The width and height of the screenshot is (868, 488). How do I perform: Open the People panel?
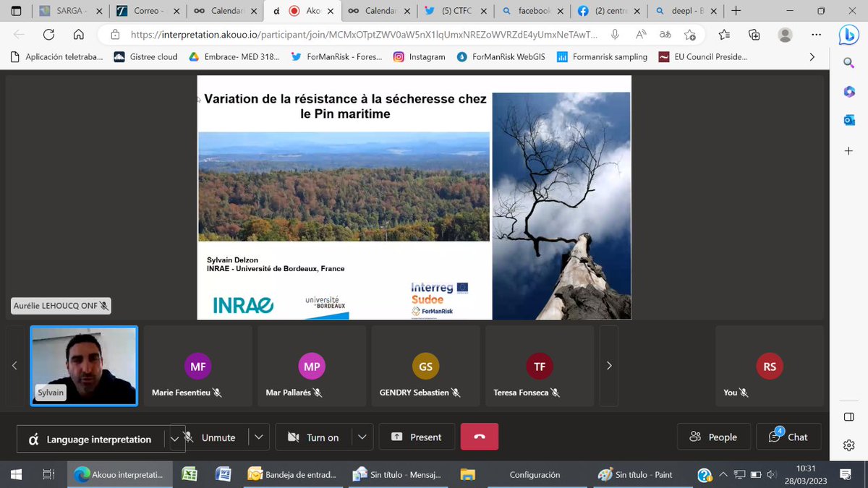[713, 437]
